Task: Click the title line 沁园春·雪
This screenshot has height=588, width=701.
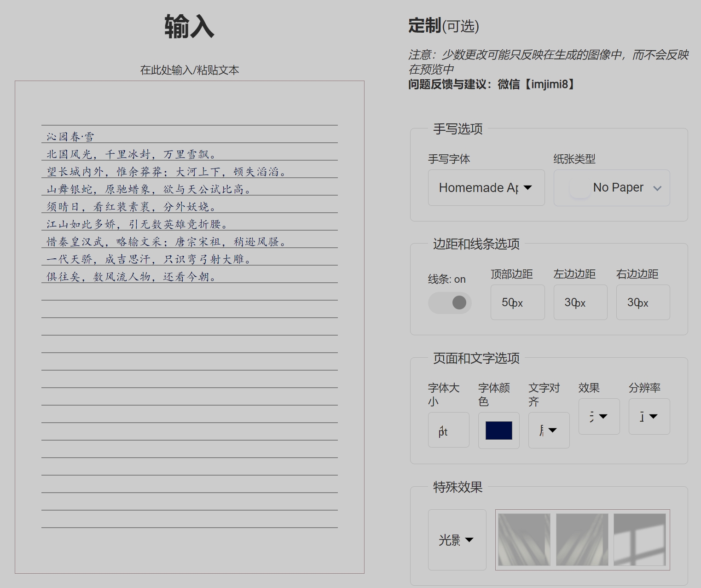Action: coord(70,137)
